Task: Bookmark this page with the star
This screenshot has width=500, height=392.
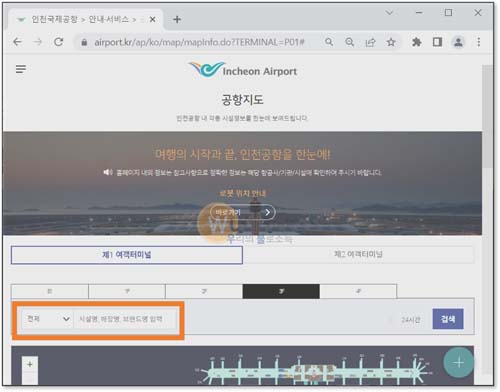Action: coord(391,42)
